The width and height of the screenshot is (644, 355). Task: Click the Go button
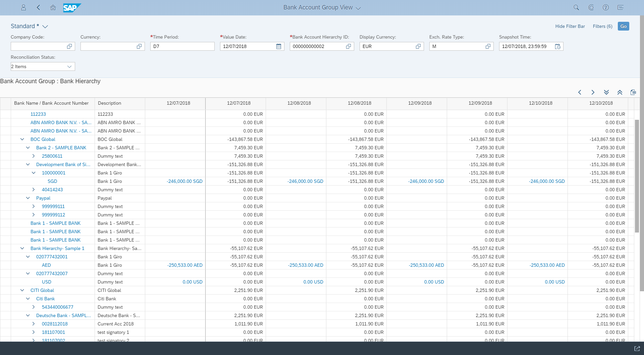623,26
